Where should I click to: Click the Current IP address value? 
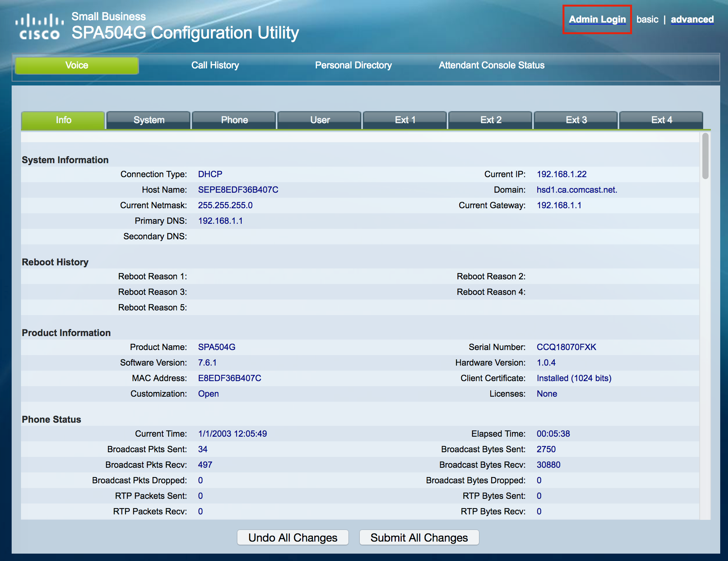tap(561, 174)
